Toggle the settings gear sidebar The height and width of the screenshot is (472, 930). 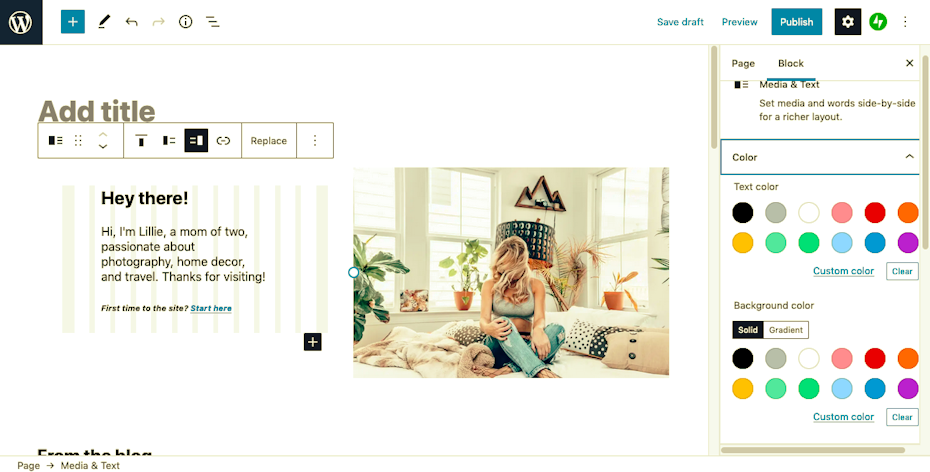coord(848,22)
